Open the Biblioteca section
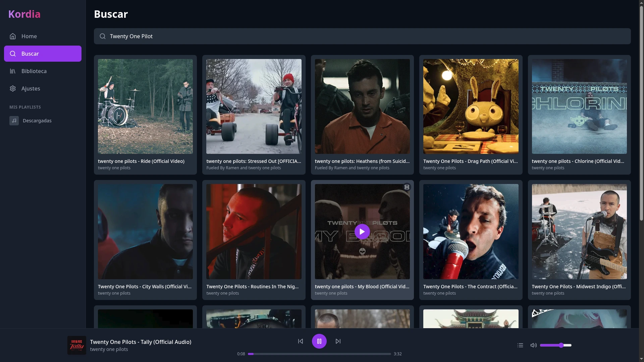644x362 pixels. (43, 71)
